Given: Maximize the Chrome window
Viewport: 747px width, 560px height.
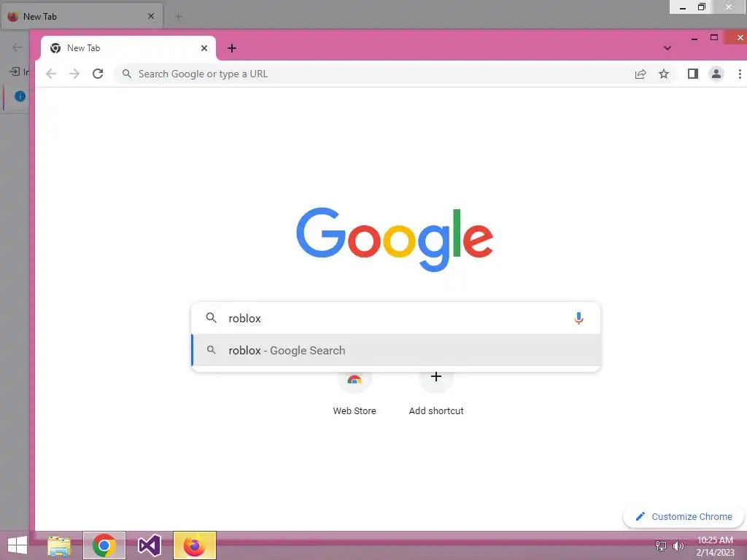Looking at the screenshot, I should click(714, 38).
